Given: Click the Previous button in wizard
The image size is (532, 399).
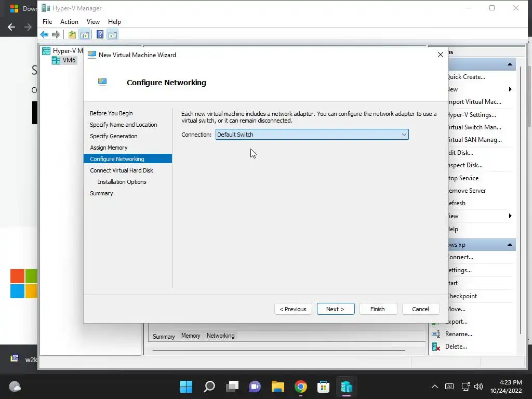Looking at the screenshot, I should click(293, 309).
